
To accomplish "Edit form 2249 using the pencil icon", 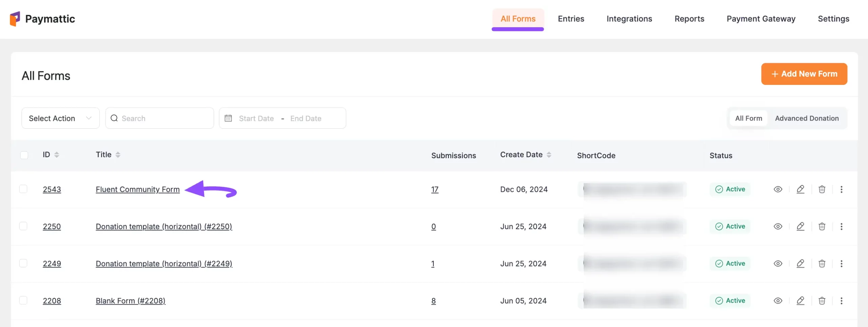I will point(800,264).
